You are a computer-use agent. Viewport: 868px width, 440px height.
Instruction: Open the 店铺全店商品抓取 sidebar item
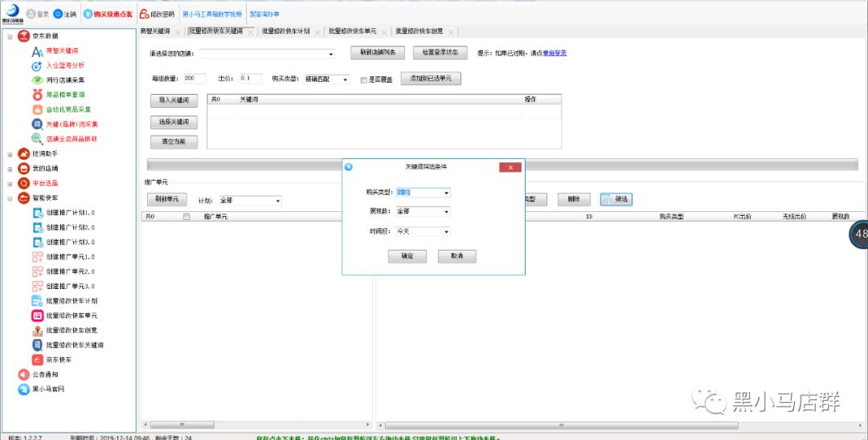[72, 139]
